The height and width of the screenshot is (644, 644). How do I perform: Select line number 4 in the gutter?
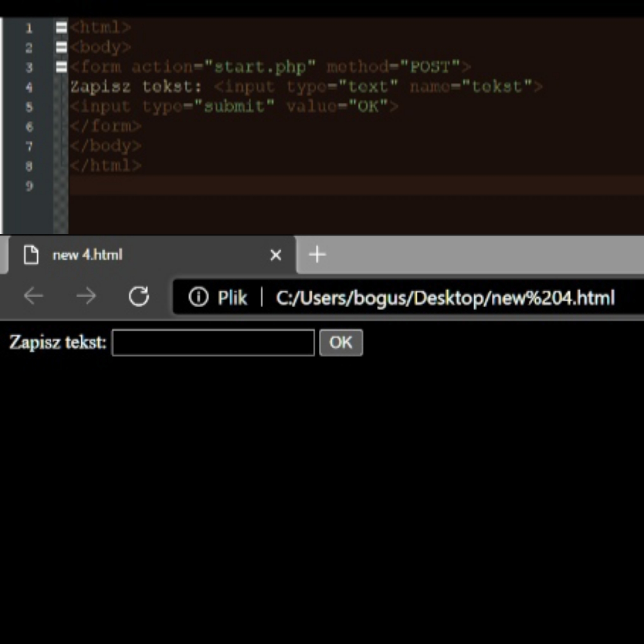[29, 87]
